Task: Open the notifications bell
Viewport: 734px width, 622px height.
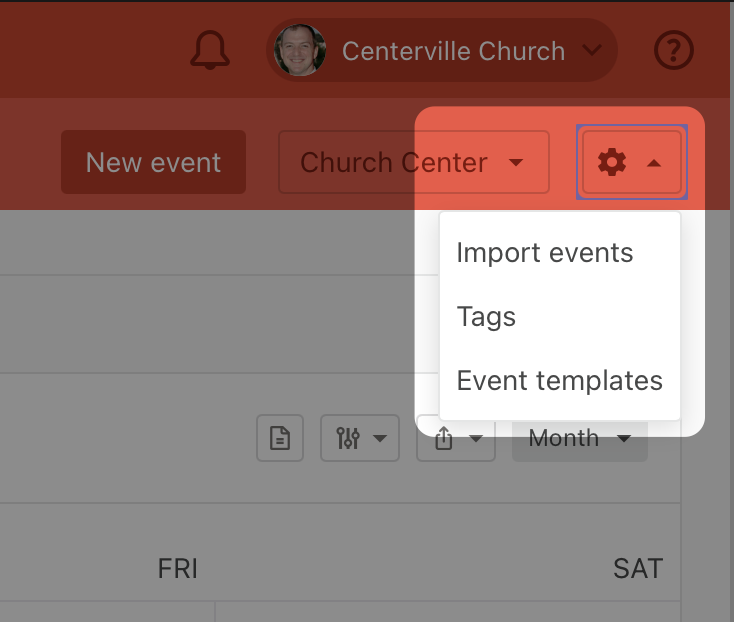Action: (x=210, y=50)
